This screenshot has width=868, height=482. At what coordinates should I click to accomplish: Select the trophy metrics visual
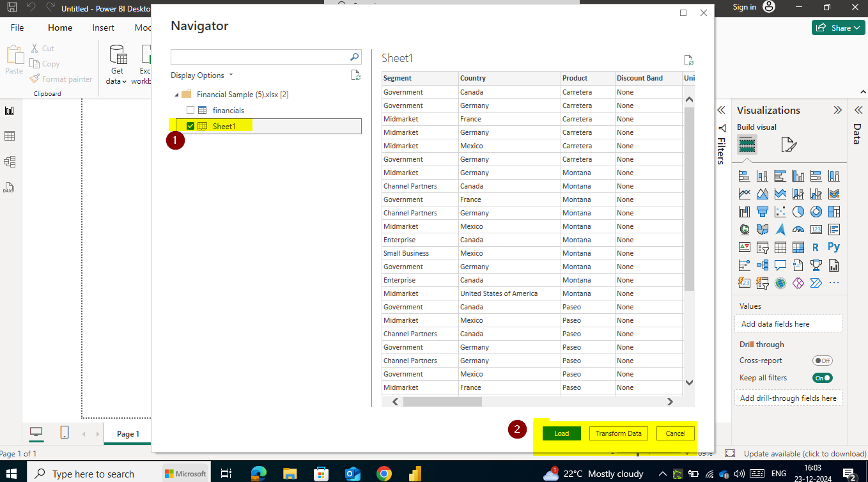(816, 265)
